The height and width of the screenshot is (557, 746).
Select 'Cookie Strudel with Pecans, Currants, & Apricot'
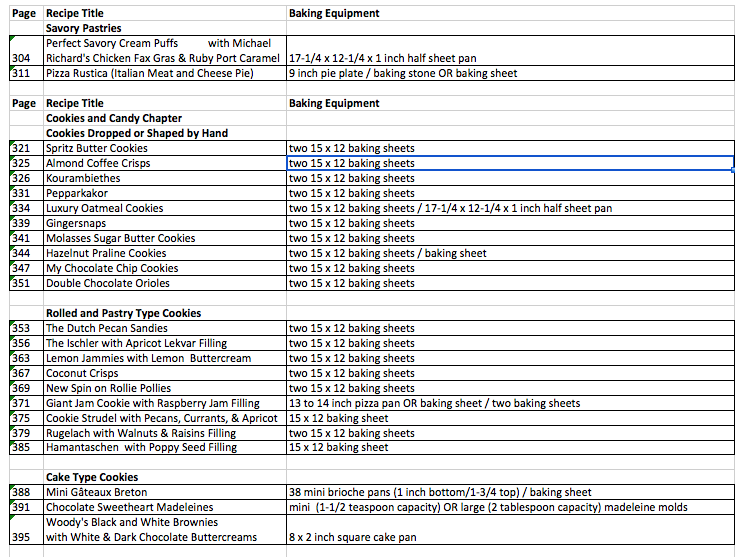click(x=165, y=418)
